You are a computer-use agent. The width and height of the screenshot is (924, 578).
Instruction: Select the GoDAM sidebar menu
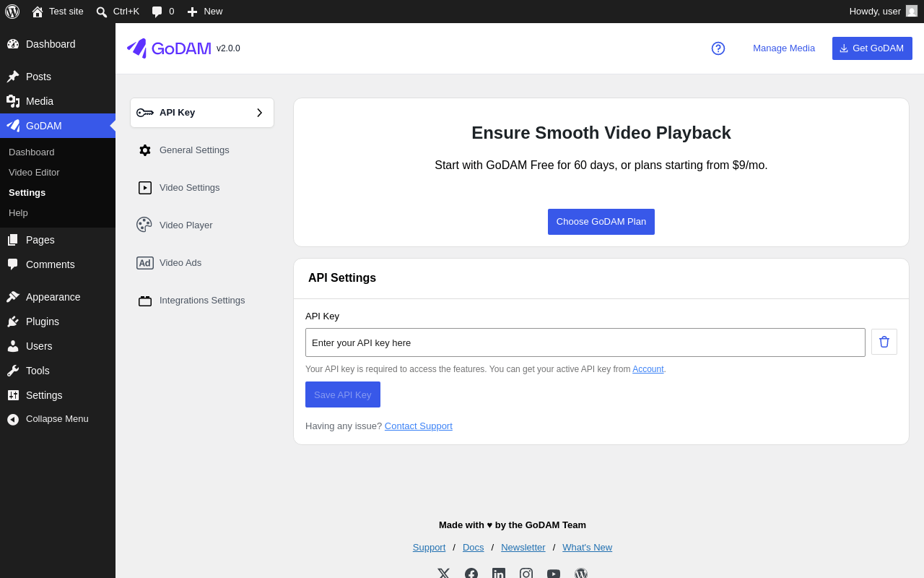pyautogui.click(x=58, y=126)
